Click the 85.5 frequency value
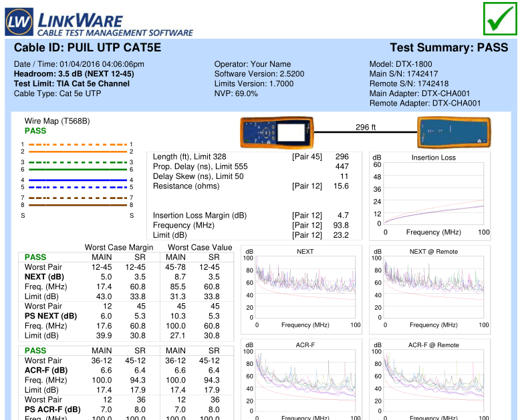Viewport: 522px width, 420px height. click(178, 286)
